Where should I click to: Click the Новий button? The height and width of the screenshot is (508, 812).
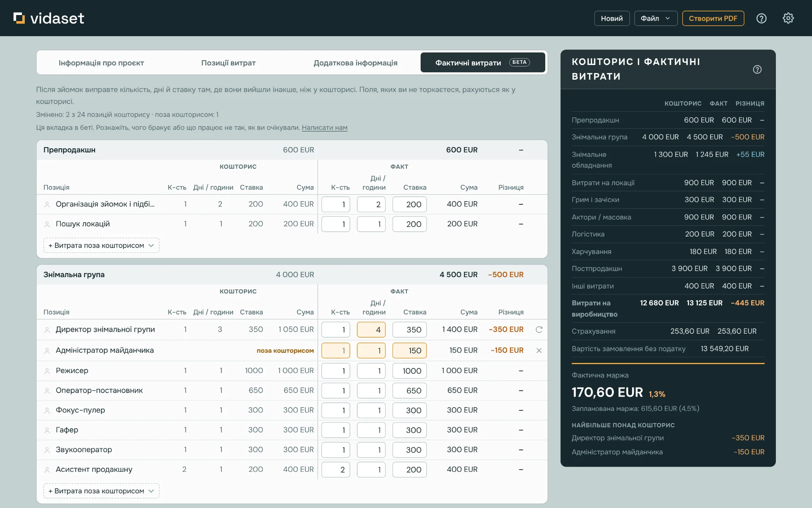click(x=612, y=18)
